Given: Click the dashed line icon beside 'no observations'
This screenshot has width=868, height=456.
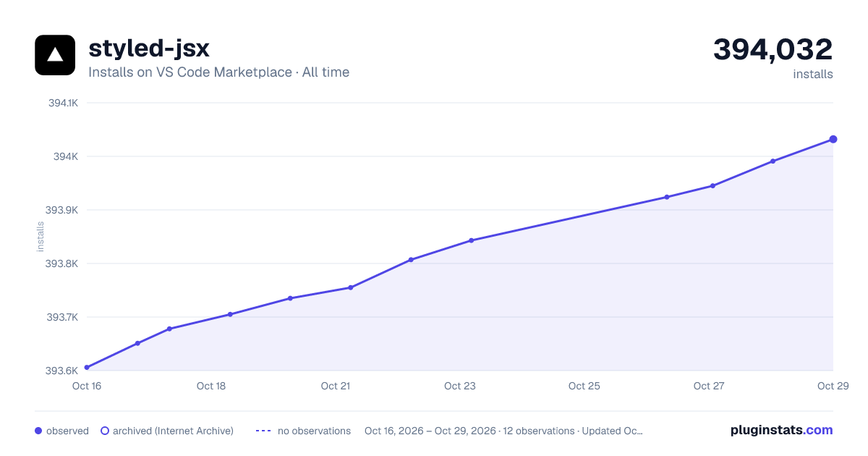Looking at the screenshot, I should 263,431.
